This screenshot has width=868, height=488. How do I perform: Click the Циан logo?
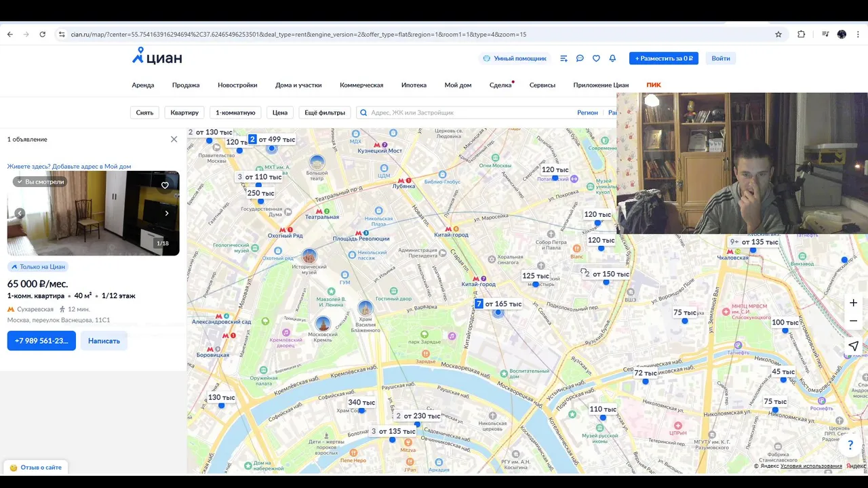157,57
